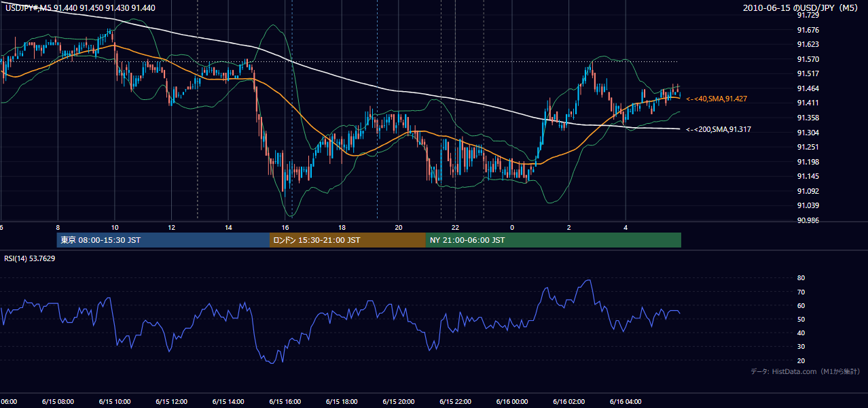
Task: Click the 2010-06-15 のUSD/JPY (M5) chart title
Action: coord(801,7)
